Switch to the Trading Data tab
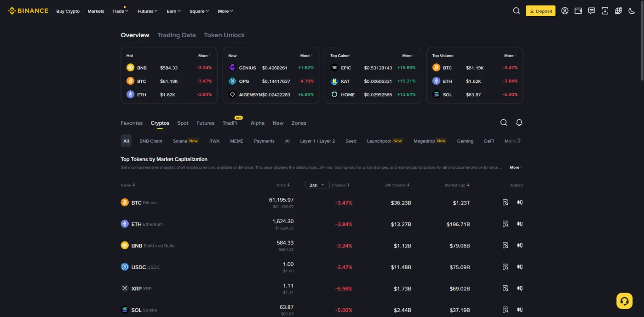Image resolution: width=644 pixels, height=317 pixels. coord(177,35)
